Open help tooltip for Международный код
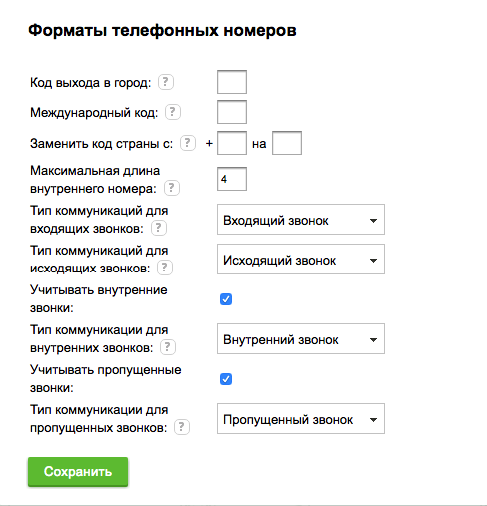The width and height of the screenshot is (487, 506). [x=173, y=112]
